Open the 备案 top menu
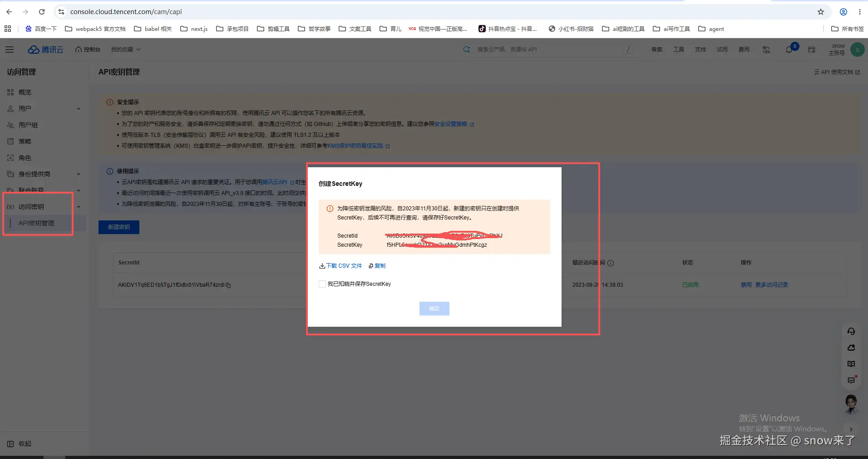The image size is (868, 459). (x=657, y=50)
